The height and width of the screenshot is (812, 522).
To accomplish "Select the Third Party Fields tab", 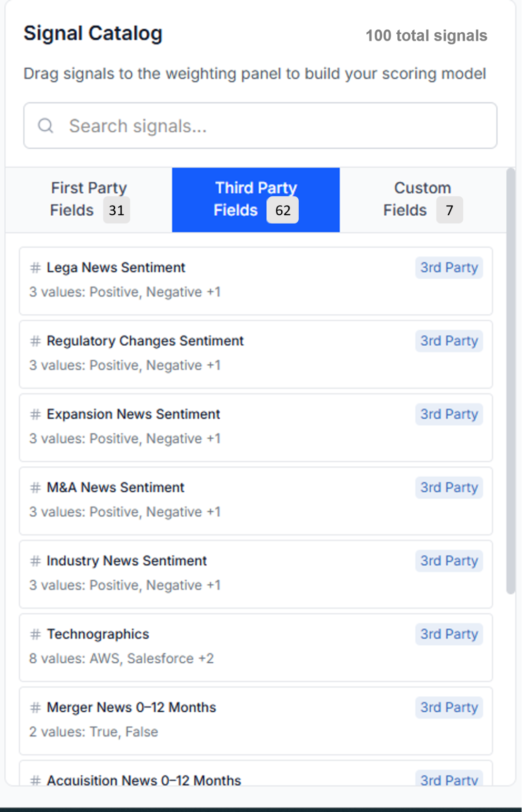I will point(256,200).
